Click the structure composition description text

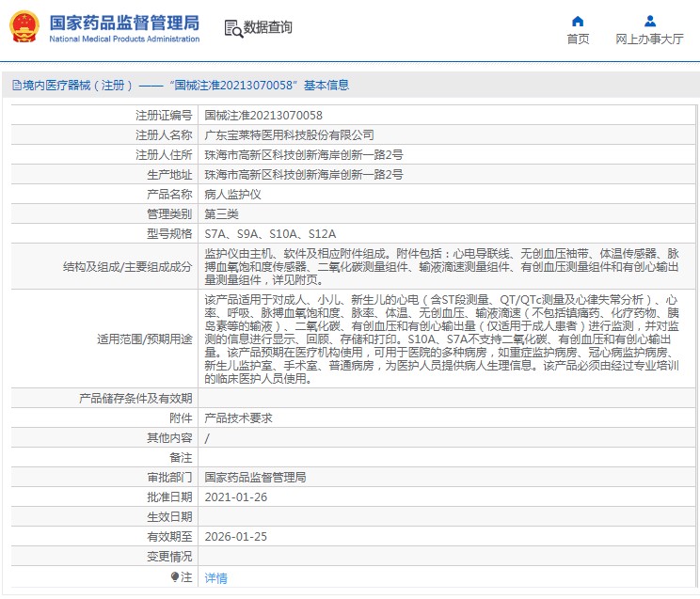(441, 266)
